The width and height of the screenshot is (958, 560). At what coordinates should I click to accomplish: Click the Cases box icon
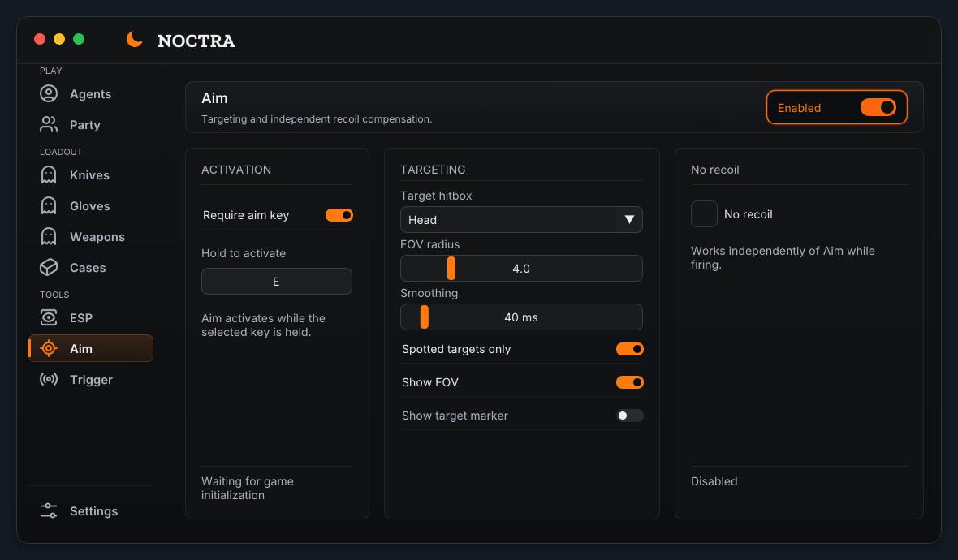[49, 268]
